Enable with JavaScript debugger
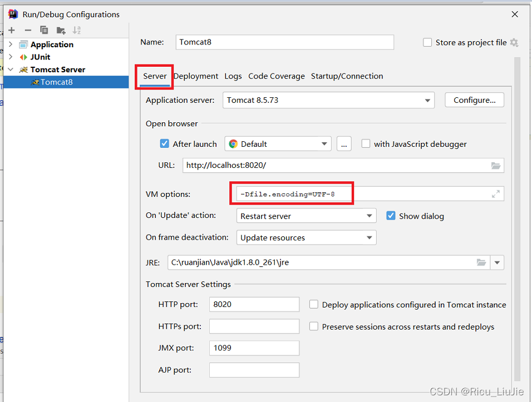Screen dimensions: 532x402 pyautogui.click(x=366, y=143)
